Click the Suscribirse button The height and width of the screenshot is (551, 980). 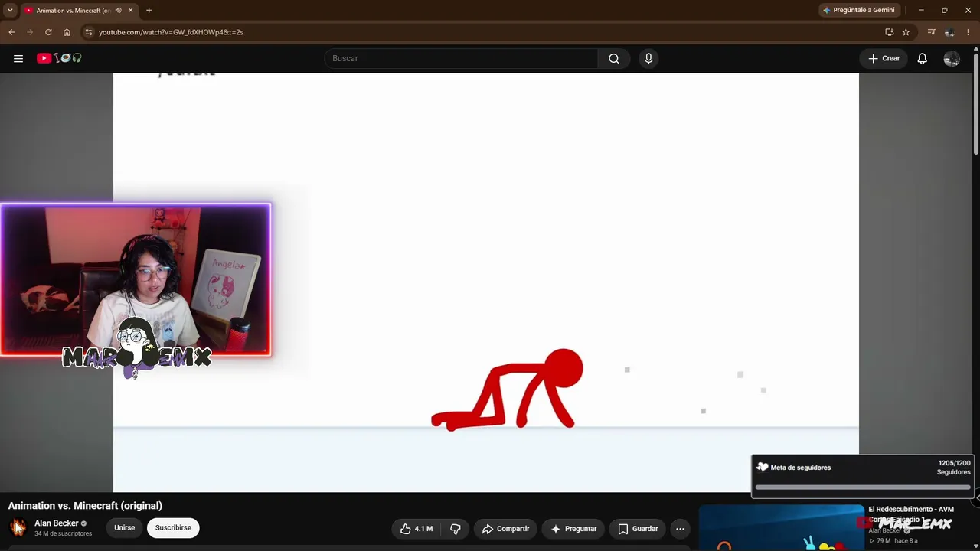(x=173, y=528)
